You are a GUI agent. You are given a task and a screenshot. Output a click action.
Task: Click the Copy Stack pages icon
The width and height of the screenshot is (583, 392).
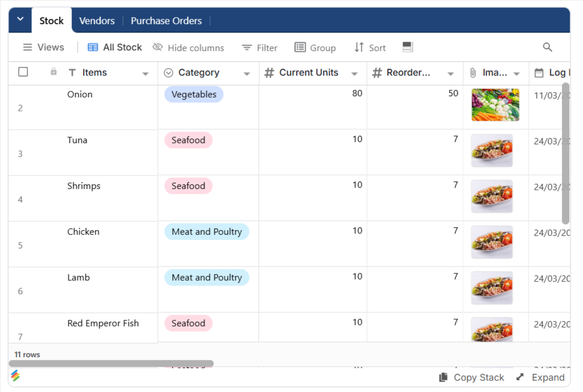[x=443, y=377]
